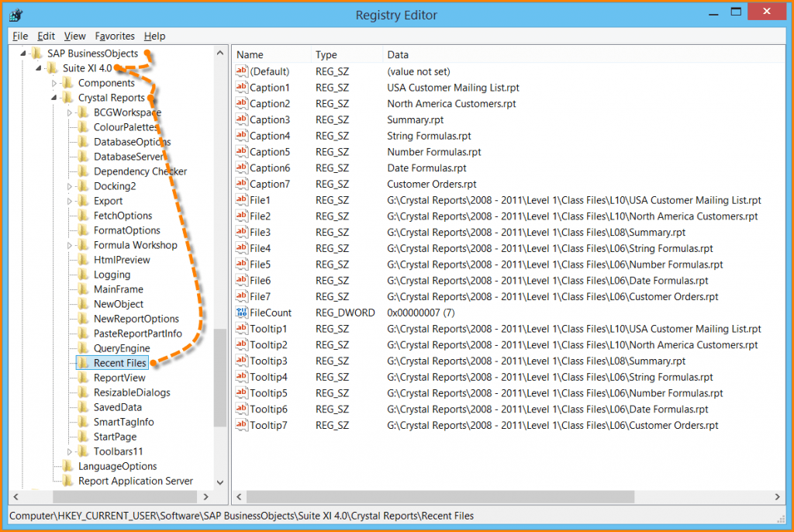794x532 pixels.
Task: Select the Dependency Checker key
Action: pos(140,171)
